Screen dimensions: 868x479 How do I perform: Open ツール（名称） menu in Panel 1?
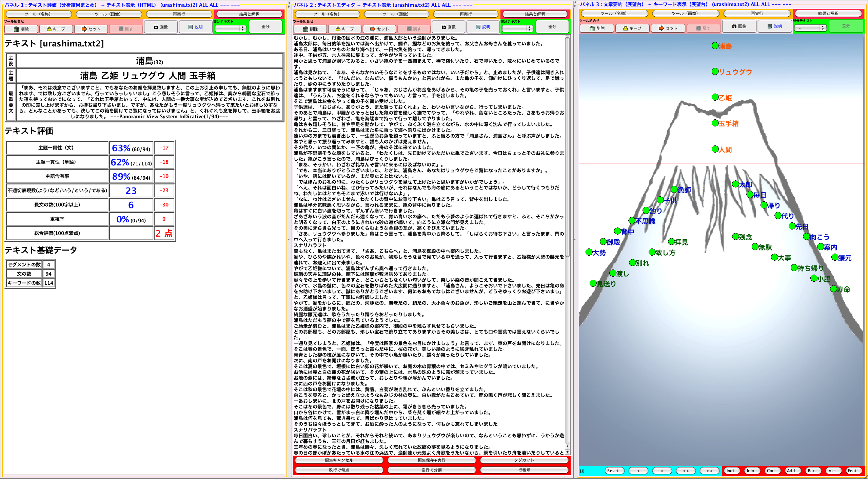[x=38, y=14]
